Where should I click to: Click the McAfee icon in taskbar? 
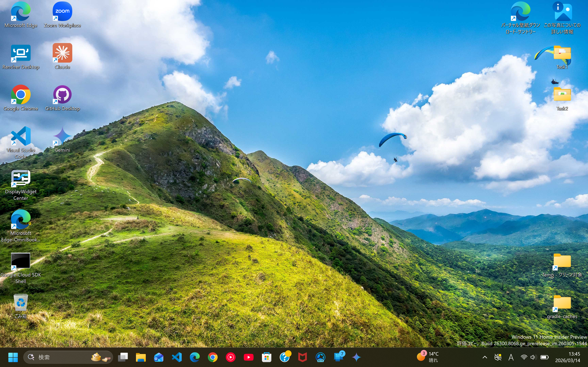click(303, 357)
